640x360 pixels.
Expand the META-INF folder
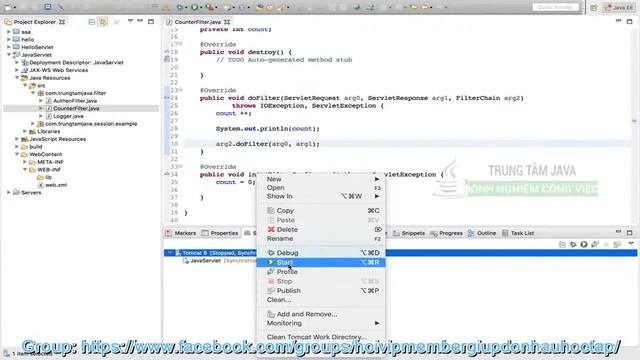point(25,162)
